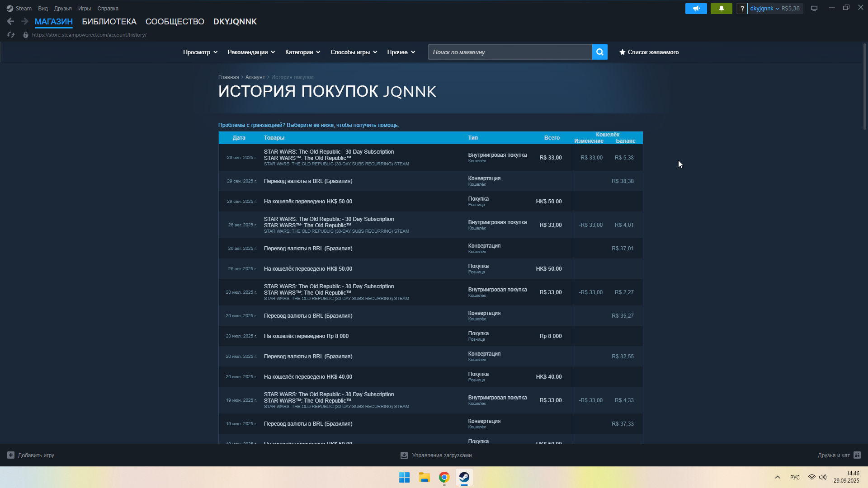
Task: Click the Add a game plus icon
Action: 11,455
